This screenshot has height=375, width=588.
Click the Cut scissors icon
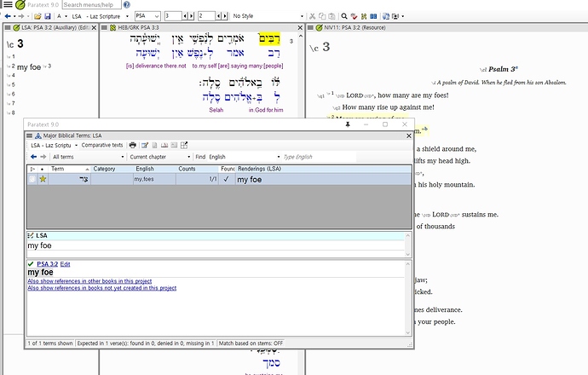tap(312, 16)
